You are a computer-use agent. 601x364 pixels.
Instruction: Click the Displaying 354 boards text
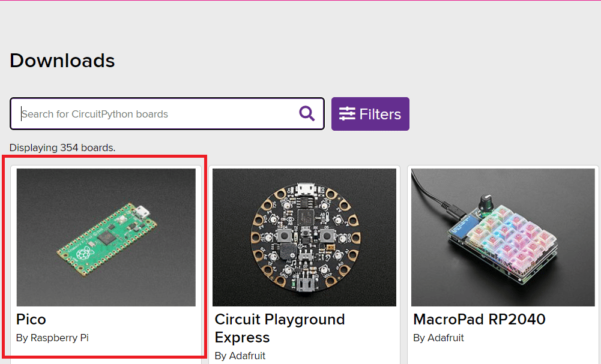tap(62, 148)
